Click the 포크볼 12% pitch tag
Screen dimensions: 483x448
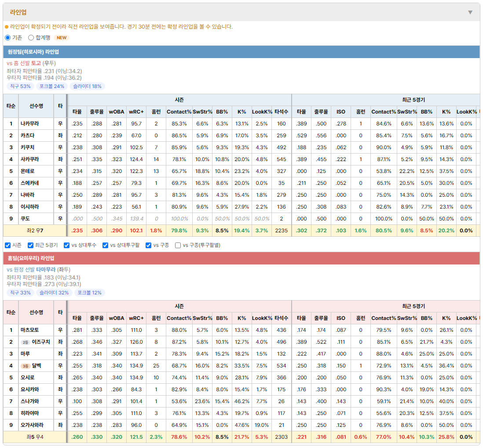(90, 293)
